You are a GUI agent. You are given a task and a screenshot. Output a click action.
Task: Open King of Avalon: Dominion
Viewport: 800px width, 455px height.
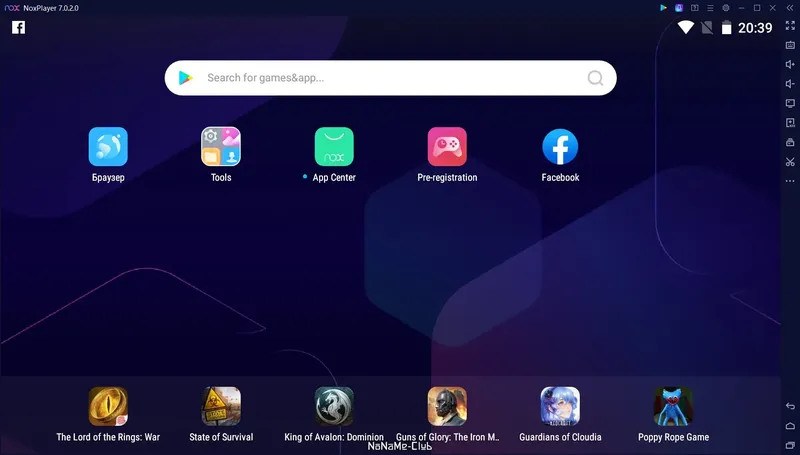(334, 406)
